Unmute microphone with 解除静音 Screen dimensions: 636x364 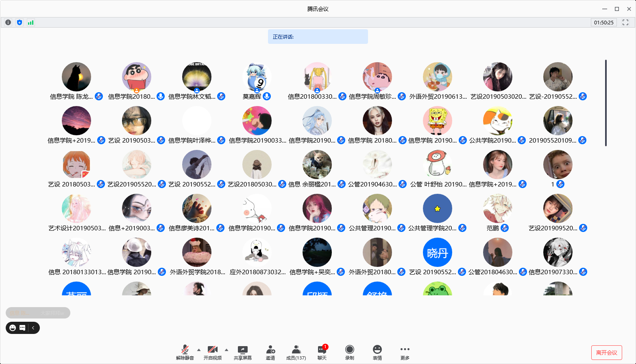(x=185, y=352)
